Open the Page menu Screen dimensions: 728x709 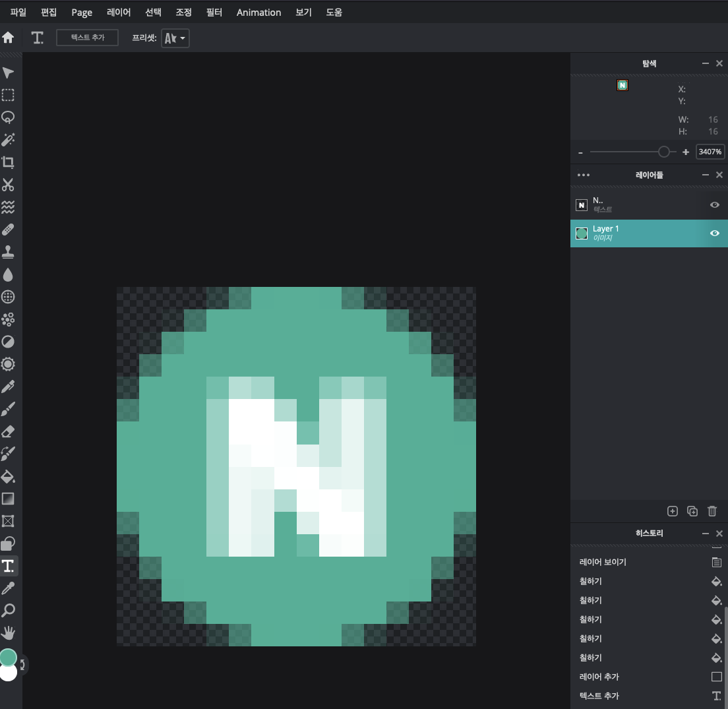click(x=82, y=13)
